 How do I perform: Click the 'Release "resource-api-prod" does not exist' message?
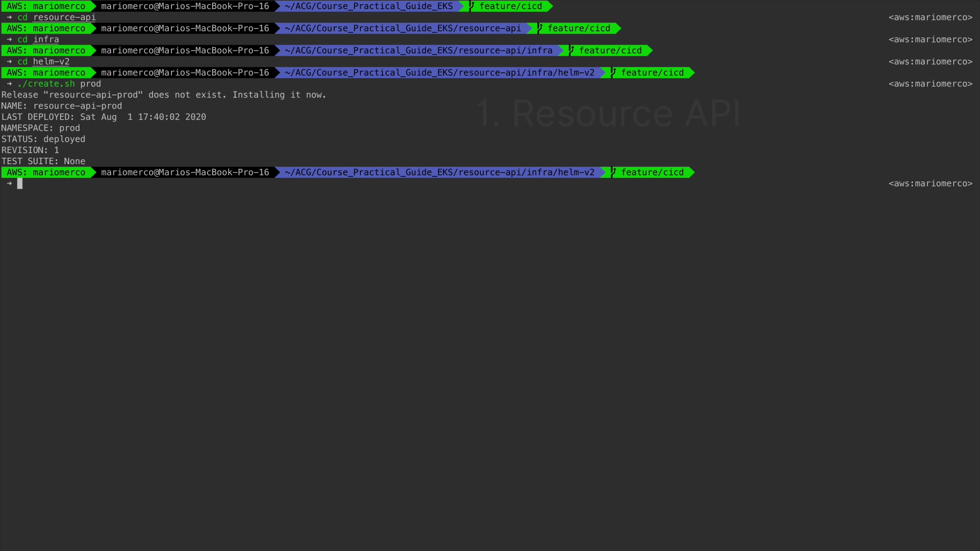coord(163,95)
